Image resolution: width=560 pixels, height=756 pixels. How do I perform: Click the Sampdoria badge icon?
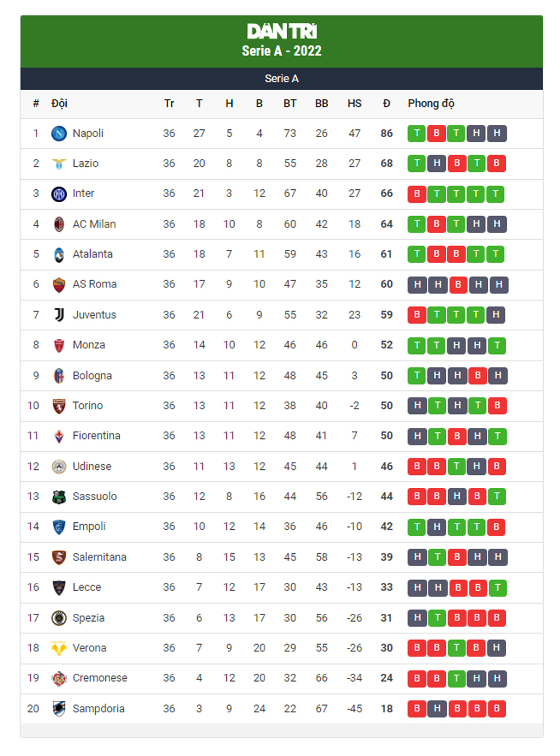tap(59, 708)
